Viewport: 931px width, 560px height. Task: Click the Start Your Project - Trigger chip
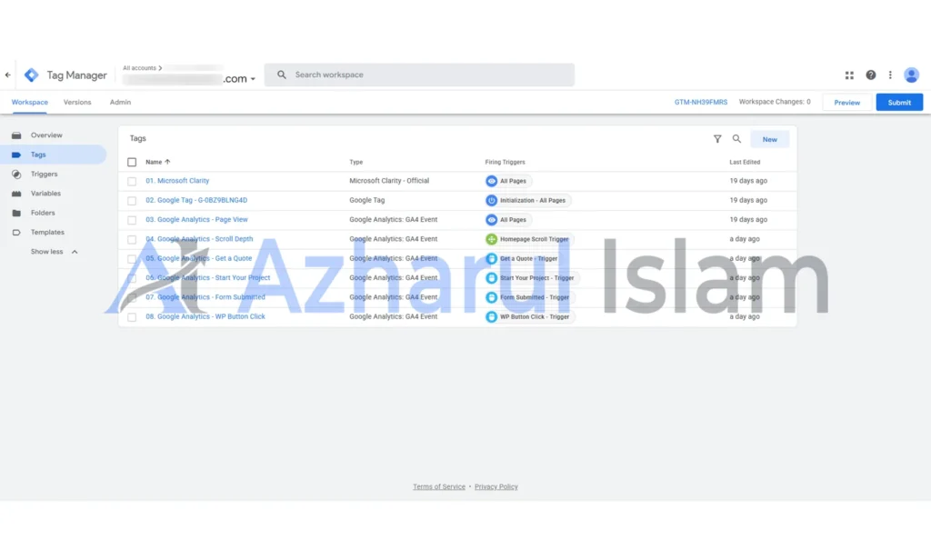(531, 278)
